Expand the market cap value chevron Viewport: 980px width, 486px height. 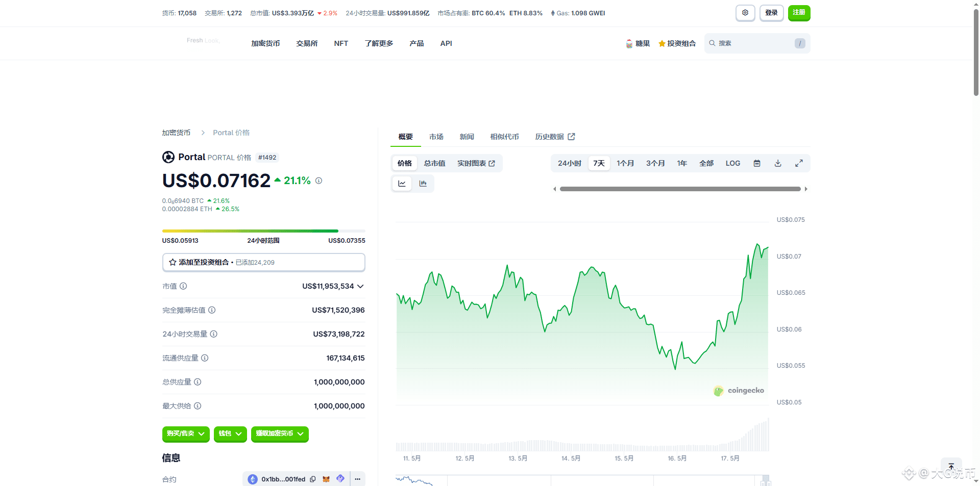(360, 286)
